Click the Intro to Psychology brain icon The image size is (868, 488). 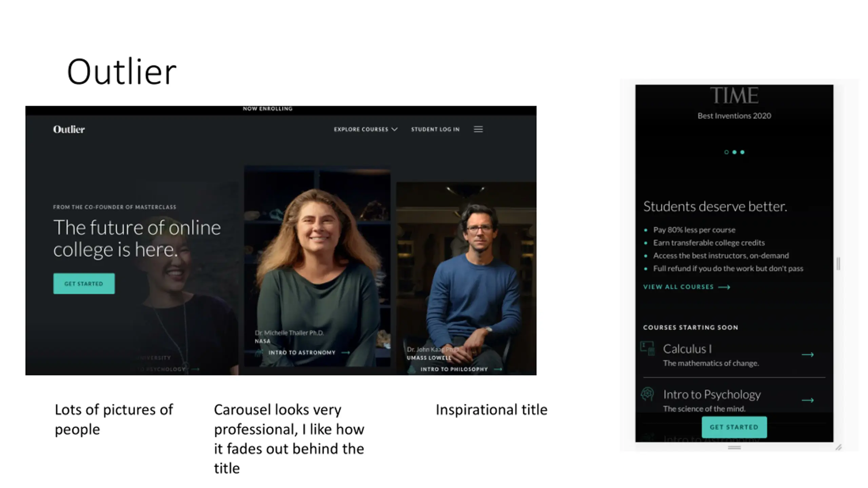pyautogui.click(x=647, y=394)
